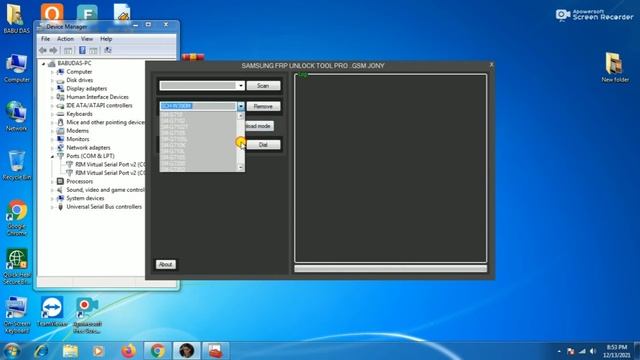Click the volume icon in system tray

(593, 351)
